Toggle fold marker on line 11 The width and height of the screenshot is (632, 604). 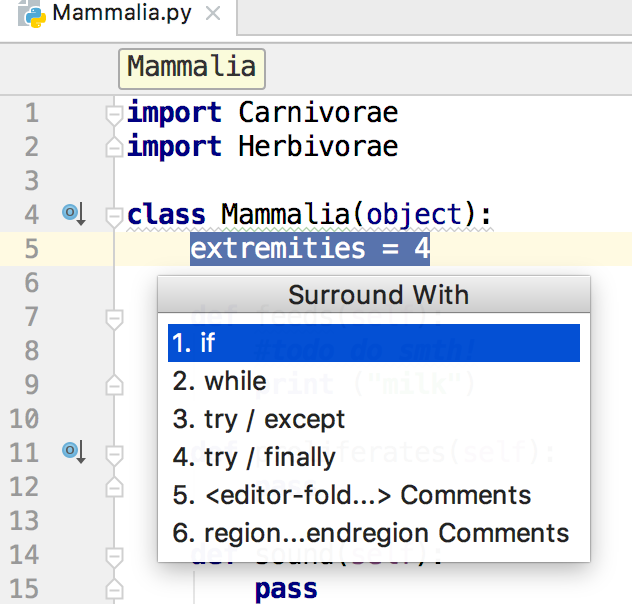(x=114, y=453)
